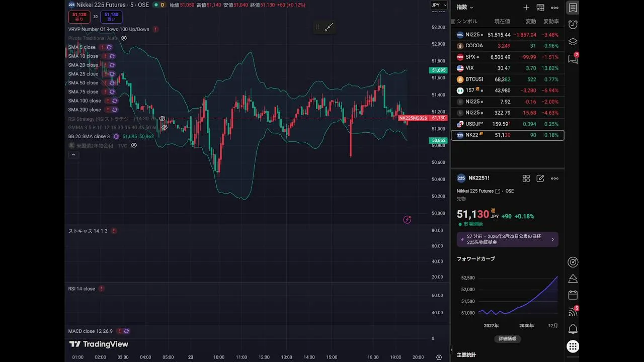
Task: Open the JPY currency dropdown above price scale
Action: click(x=438, y=5)
